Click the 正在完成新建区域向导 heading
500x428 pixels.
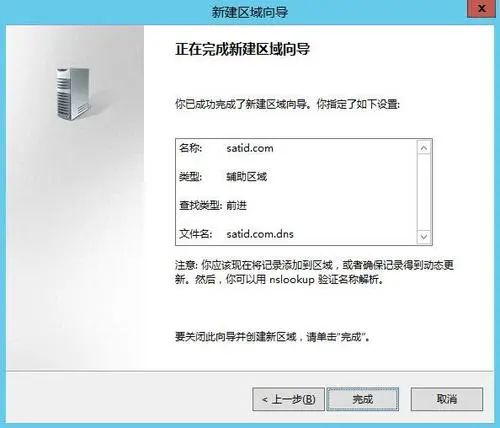click(x=243, y=49)
